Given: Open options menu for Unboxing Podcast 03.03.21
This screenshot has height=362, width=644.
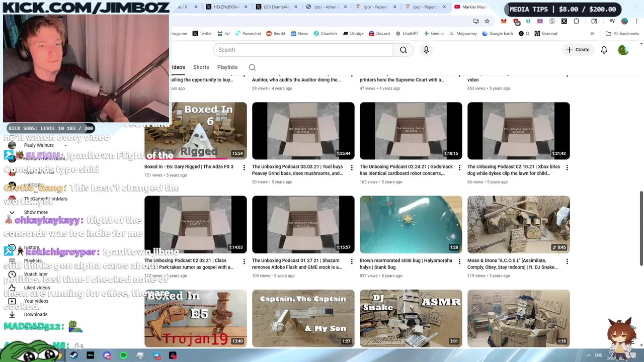Looking at the screenshot, I should coord(352,167).
